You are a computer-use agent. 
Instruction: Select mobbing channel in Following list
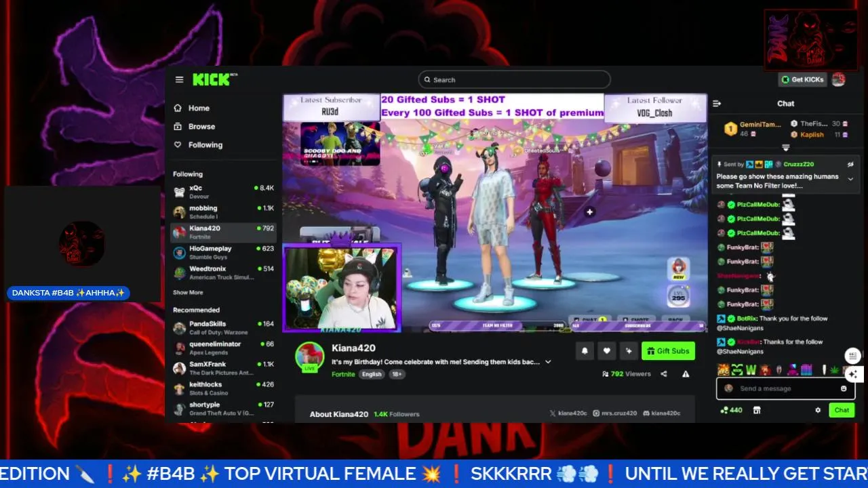click(x=223, y=212)
